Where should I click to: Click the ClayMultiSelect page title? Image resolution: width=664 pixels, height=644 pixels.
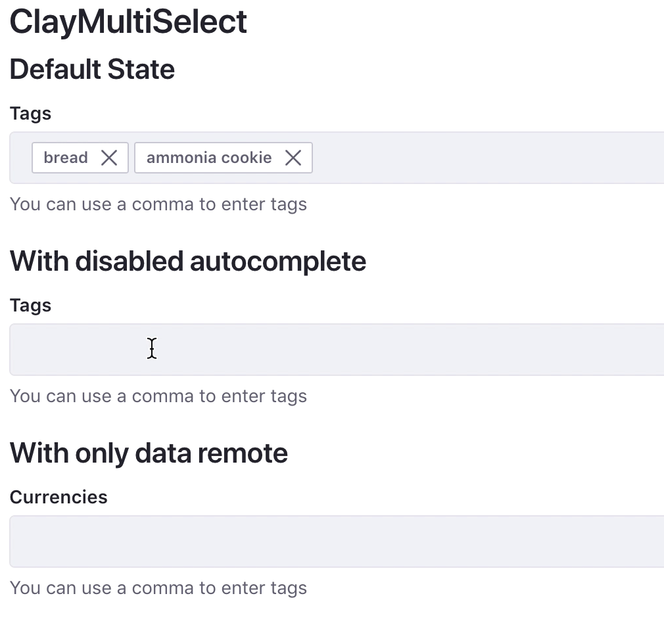[x=128, y=22]
